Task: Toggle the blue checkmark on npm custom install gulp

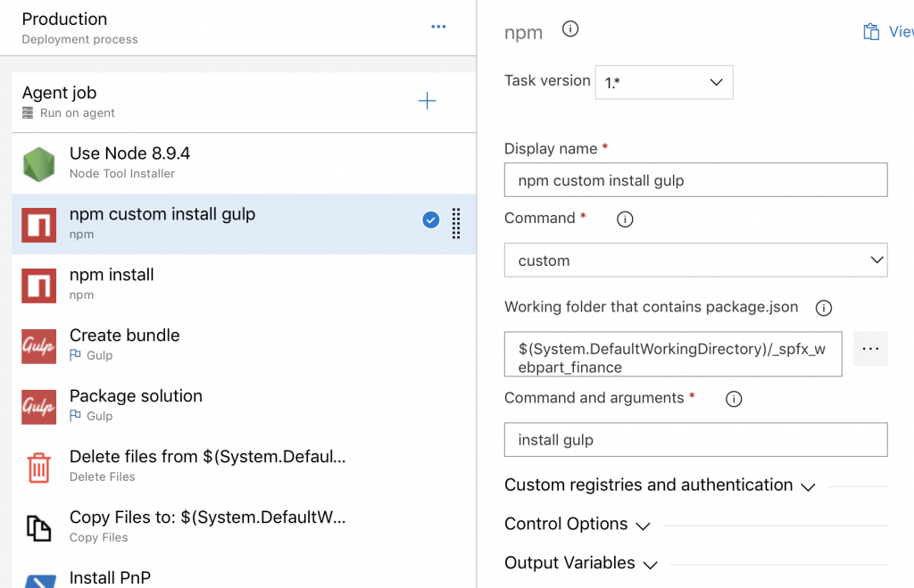Action: pos(431,220)
